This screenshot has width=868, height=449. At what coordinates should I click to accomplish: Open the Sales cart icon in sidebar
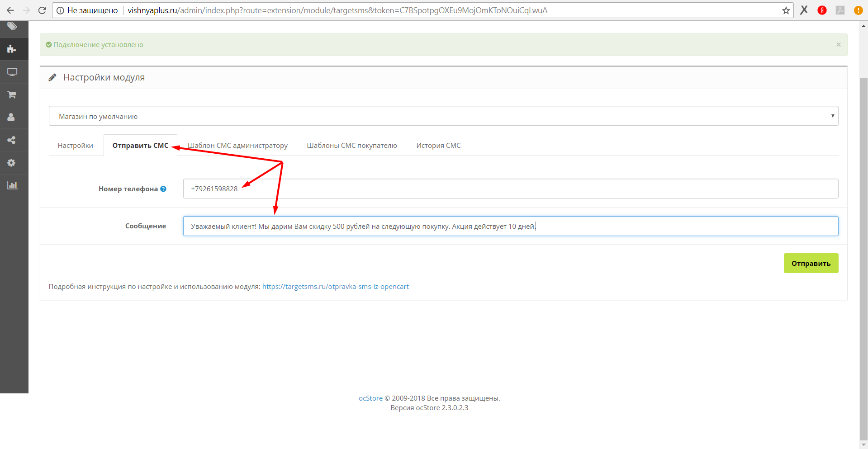point(12,95)
